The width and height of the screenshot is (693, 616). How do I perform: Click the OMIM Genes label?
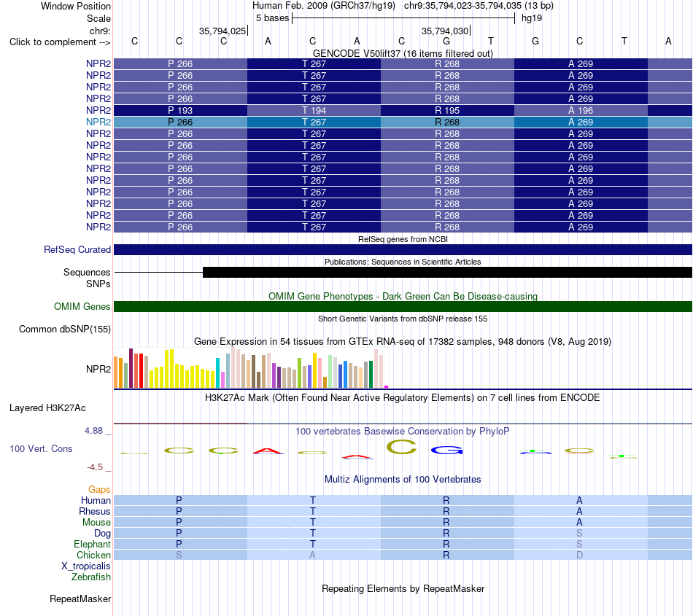[x=82, y=306]
